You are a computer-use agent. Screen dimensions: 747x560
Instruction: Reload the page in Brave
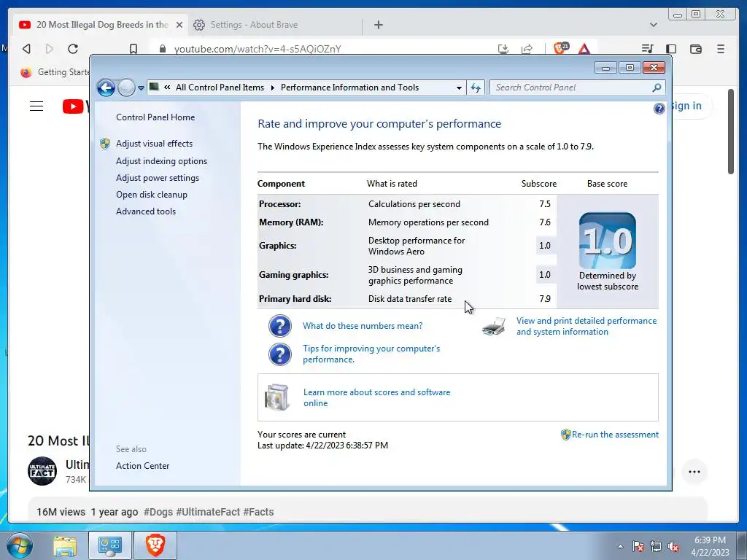[73, 49]
